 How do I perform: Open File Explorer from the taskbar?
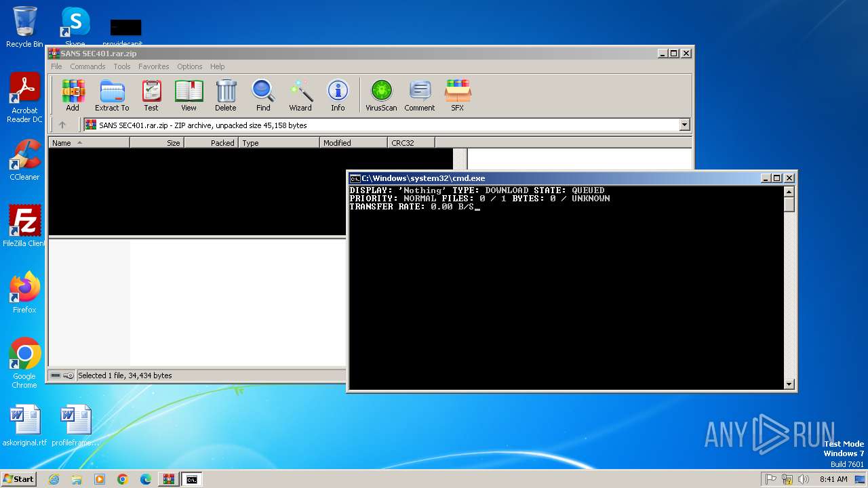pos(77,479)
